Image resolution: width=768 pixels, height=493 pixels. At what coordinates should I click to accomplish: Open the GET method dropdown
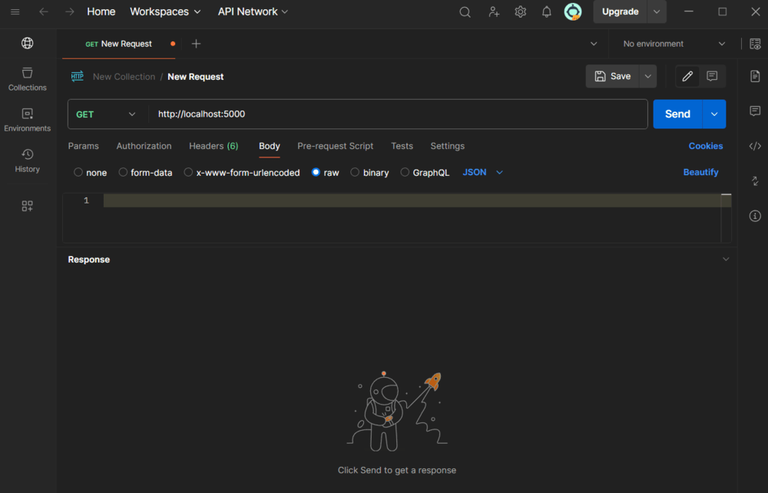106,114
